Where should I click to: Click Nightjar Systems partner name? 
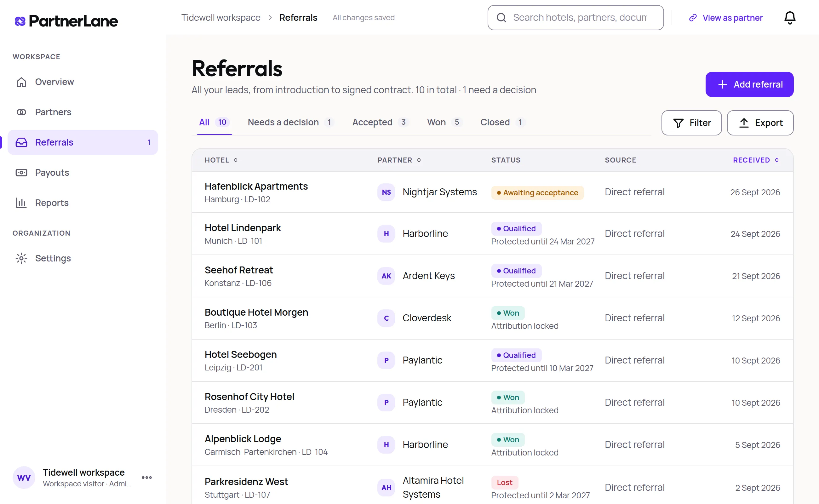point(440,192)
